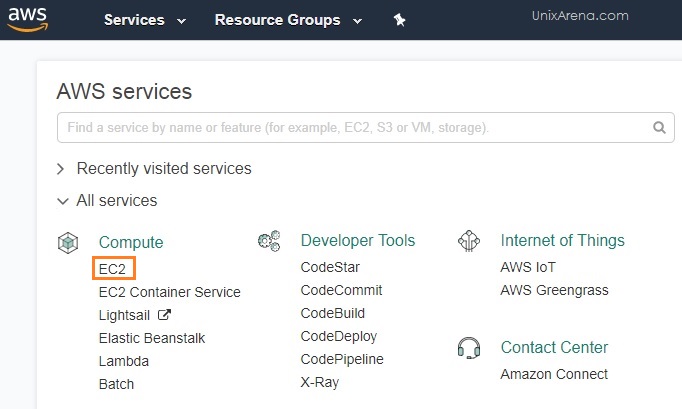Click the Contact Center category heading
Screen dimensions: 682x409
(554, 348)
